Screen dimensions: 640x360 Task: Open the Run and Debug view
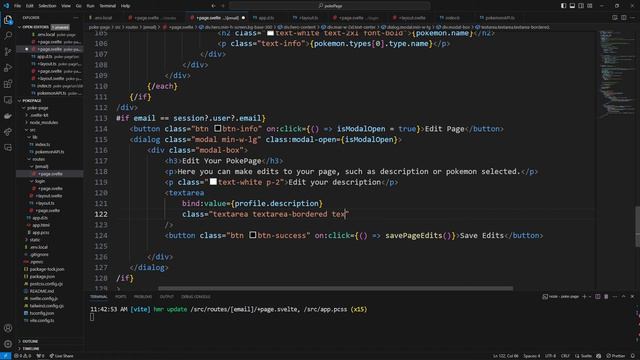[x=8, y=68]
